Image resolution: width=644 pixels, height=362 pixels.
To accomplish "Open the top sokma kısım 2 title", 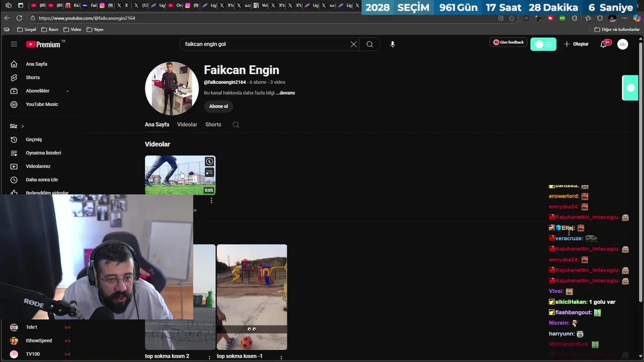I will coord(167,356).
